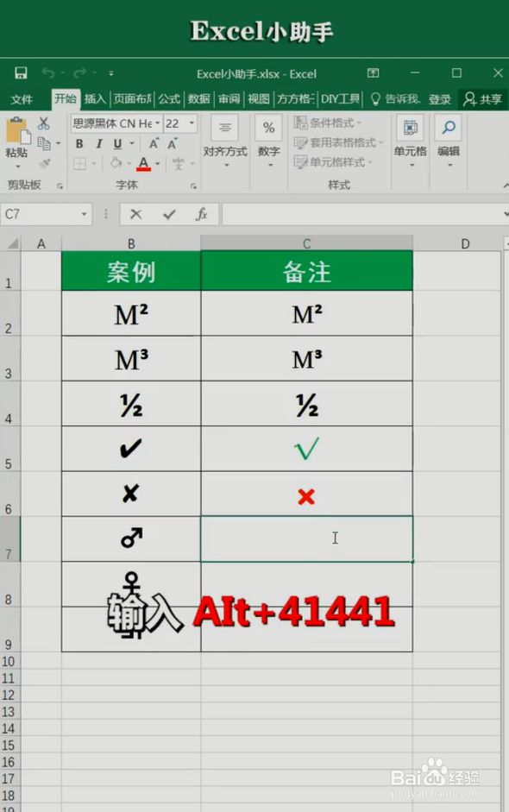Click the Name Box showing C7
Image resolution: width=509 pixels, height=812 pixels.
(x=46, y=214)
